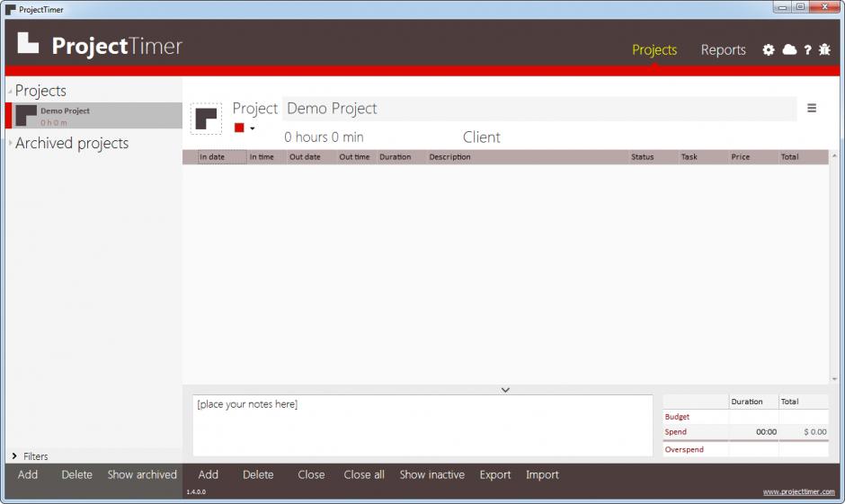The height and width of the screenshot is (504, 845).
Task: Click the Demo Project icon in sidebar
Action: pyautogui.click(x=26, y=115)
